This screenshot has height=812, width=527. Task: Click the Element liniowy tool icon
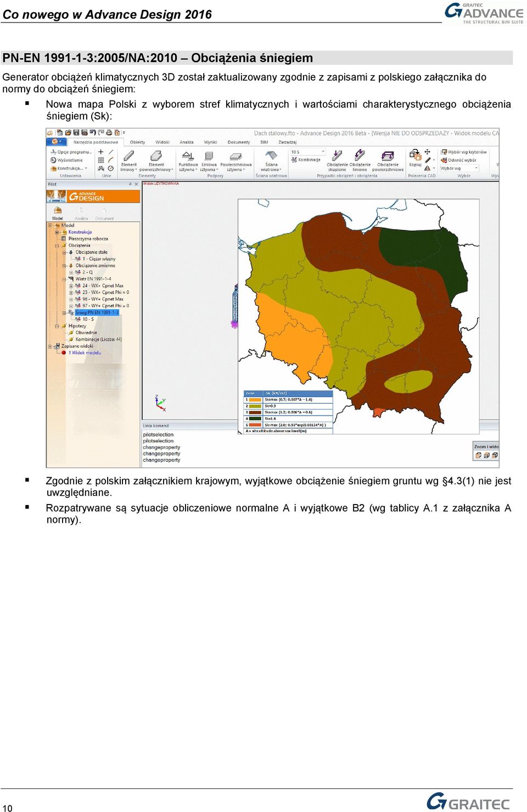coord(129,156)
